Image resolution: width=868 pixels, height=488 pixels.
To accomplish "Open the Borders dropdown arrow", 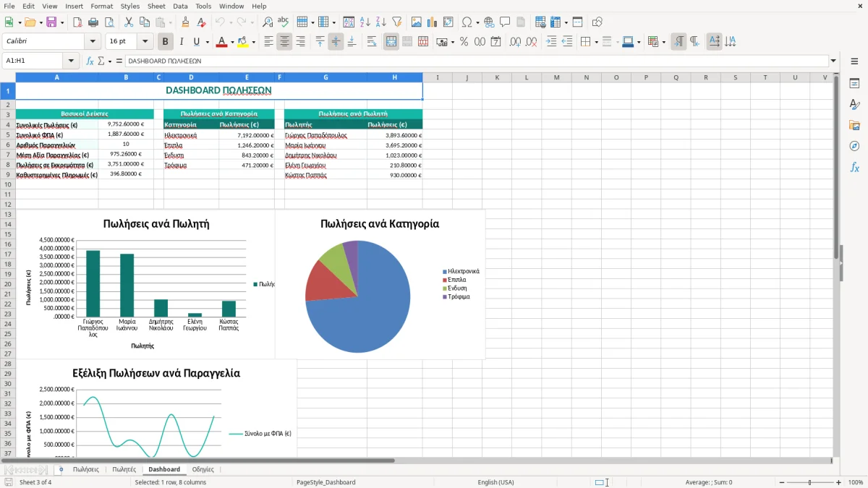I will pyautogui.click(x=595, y=42).
